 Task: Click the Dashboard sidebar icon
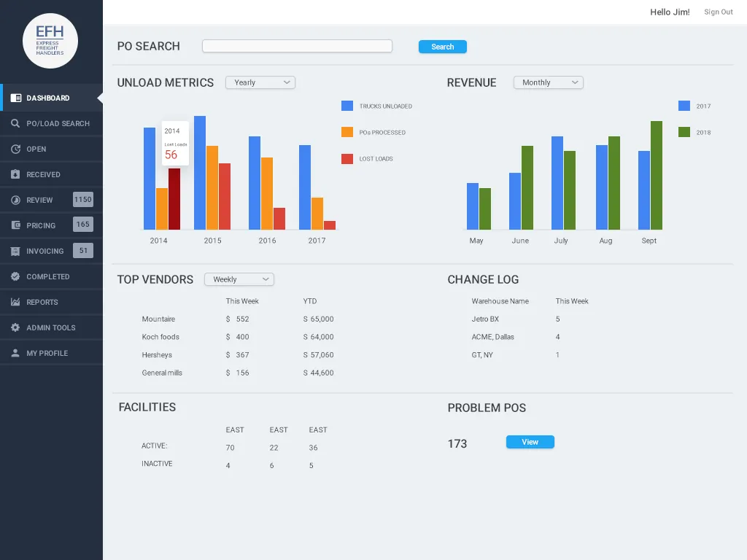pyautogui.click(x=16, y=98)
